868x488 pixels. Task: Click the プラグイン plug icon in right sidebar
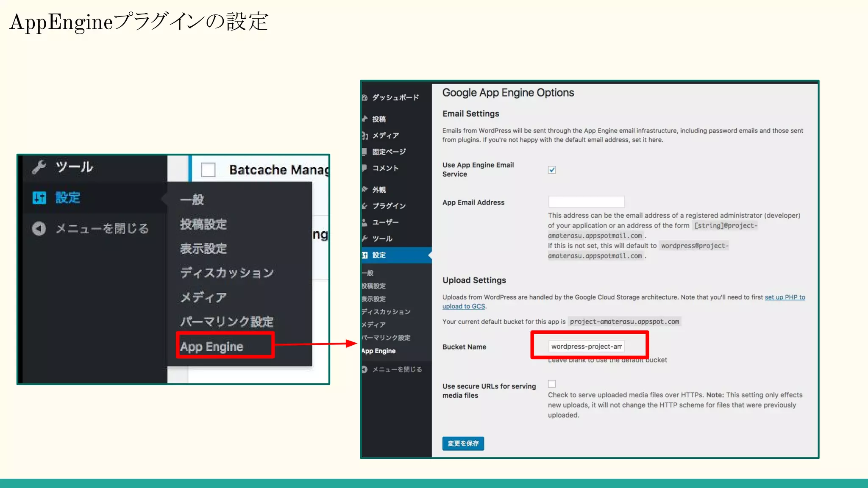[364, 206]
